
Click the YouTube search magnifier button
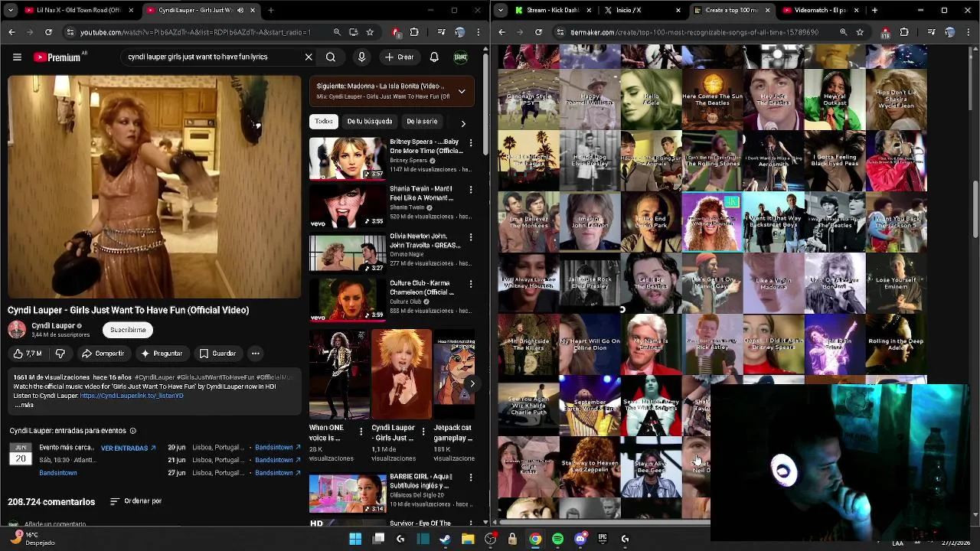(331, 57)
